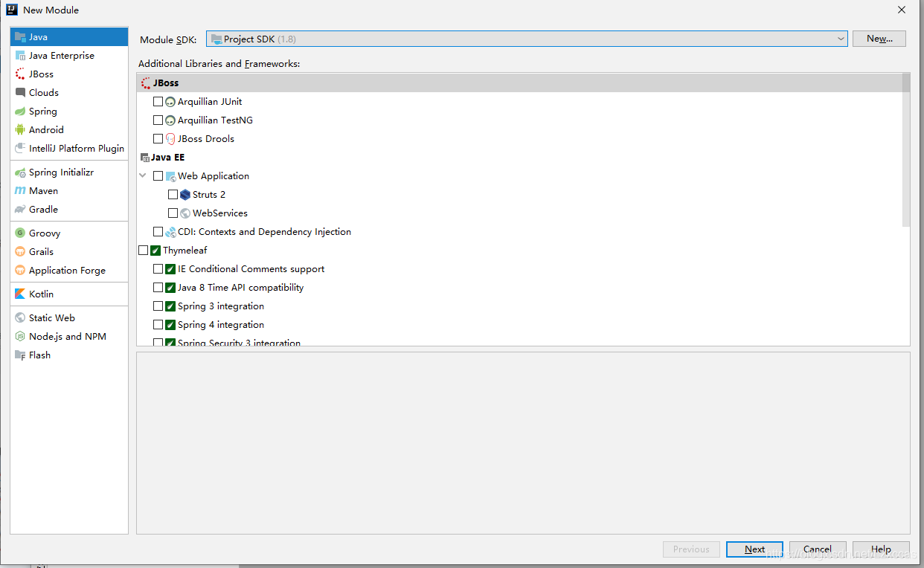Select Static Web module type

tap(69, 317)
